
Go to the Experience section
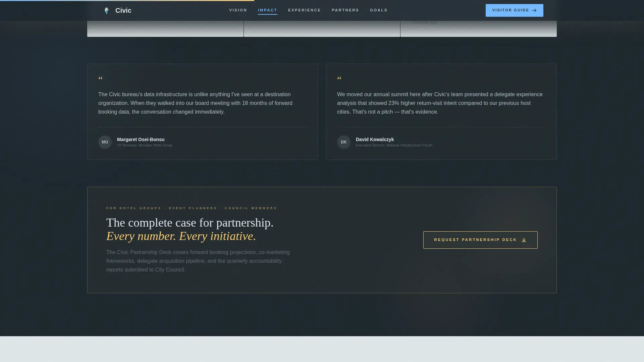click(304, 10)
